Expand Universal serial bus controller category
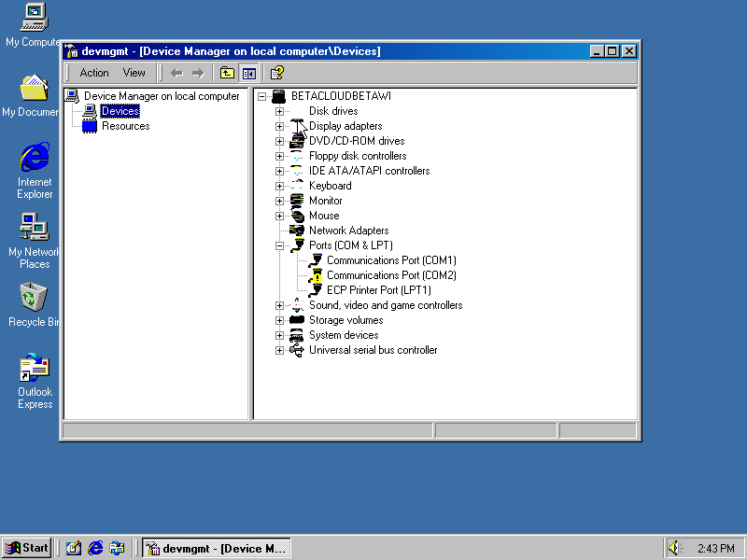Screen dimensions: 747x560 coord(279,351)
